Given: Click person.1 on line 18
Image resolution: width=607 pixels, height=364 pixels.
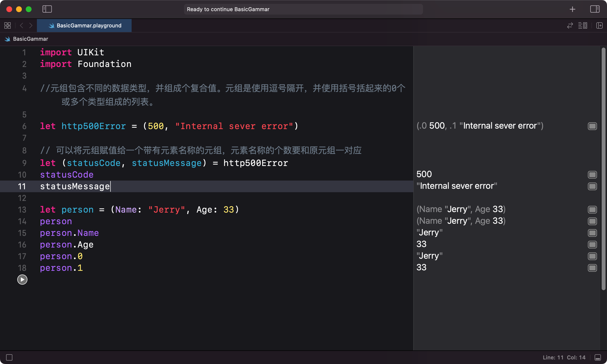Looking at the screenshot, I should [x=61, y=268].
